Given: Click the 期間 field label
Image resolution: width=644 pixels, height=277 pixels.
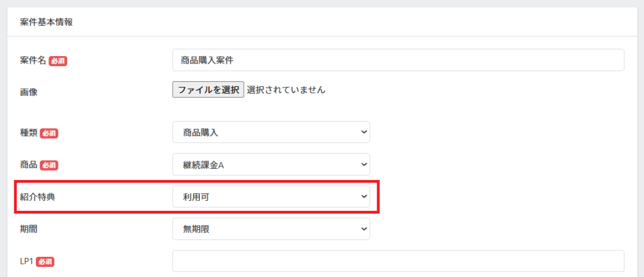Looking at the screenshot, I should (29, 229).
